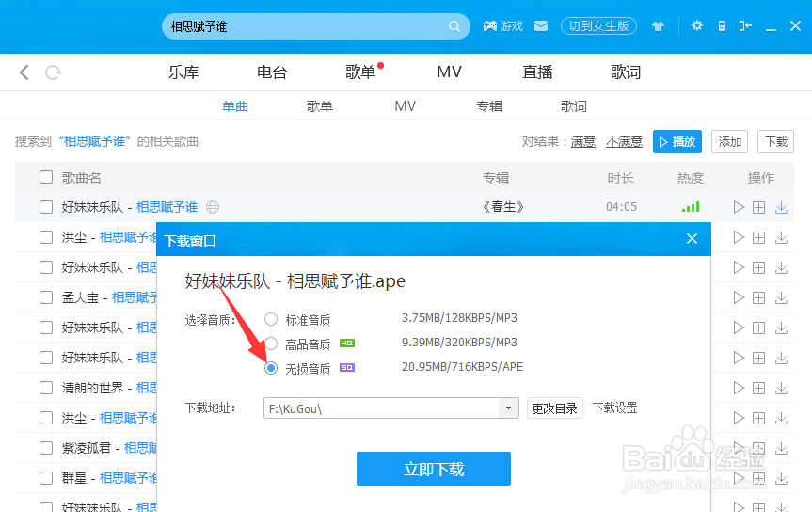The width and height of the screenshot is (812, 512).
Task: Click the 时长 column header
Action: coord(620,178)
